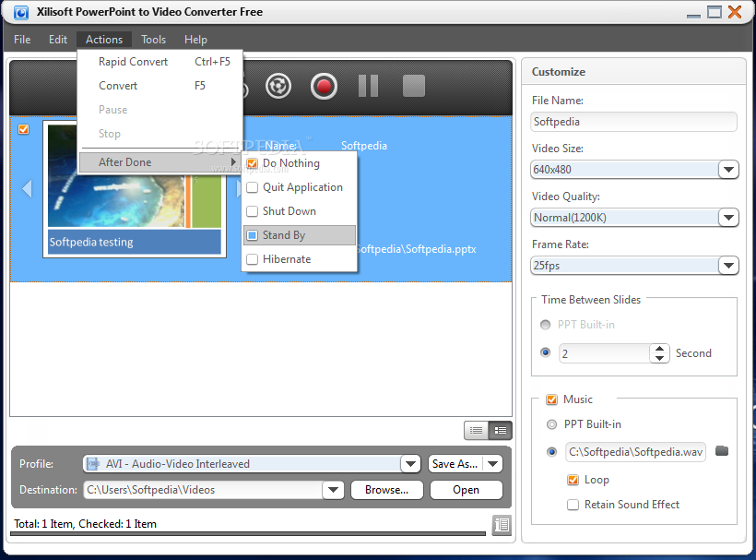Choose Rapid Convert menu entry
Image resolution: width=756 pixels, height=560 pixels.
point(159,62)
